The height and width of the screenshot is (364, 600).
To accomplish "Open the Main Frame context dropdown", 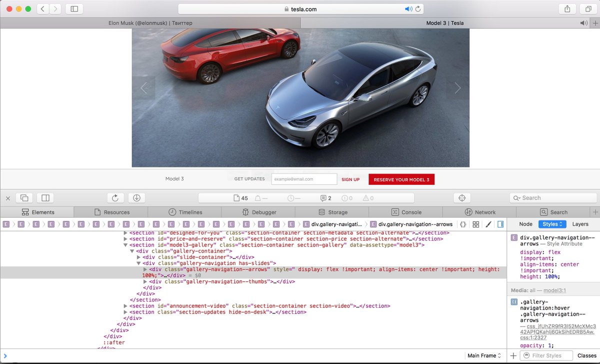I will (484, 355).
